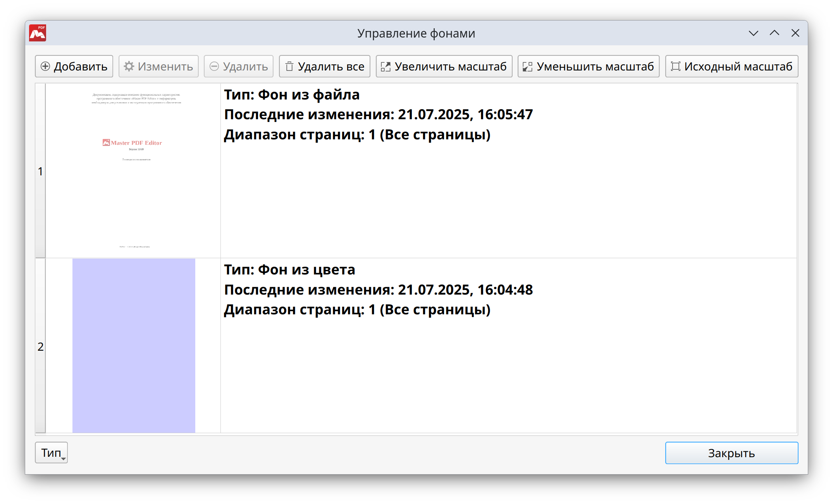This screenshot has height=504, width=833.
Task: Click the Увеличить масштаб zoom-in icon
Action: [x=386, y=67]
